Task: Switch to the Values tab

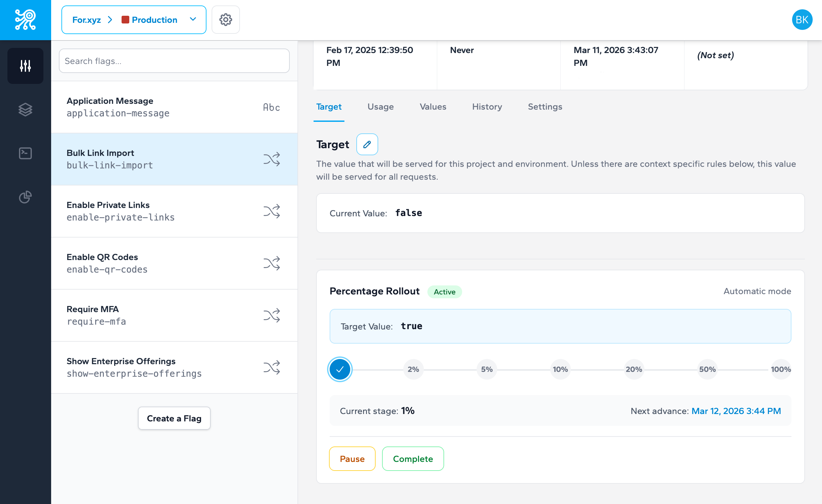Action: pos(433,107)
